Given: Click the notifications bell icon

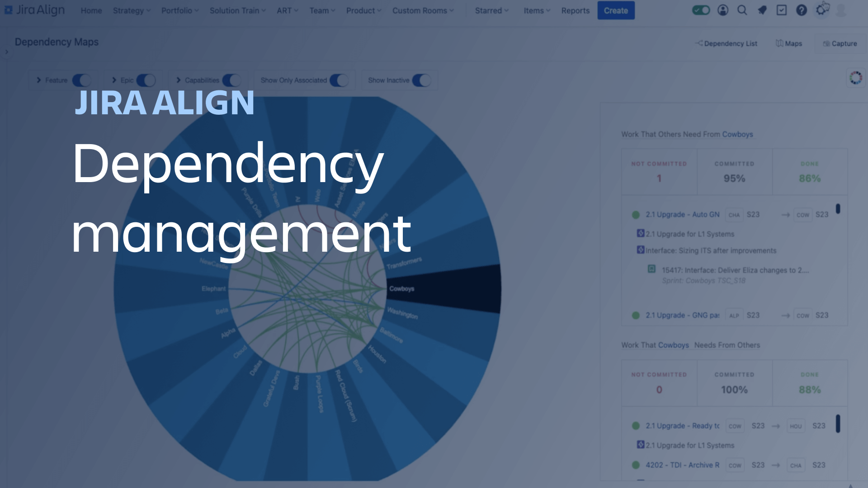Looking at the screenshot, I should (x=763, y=10).
